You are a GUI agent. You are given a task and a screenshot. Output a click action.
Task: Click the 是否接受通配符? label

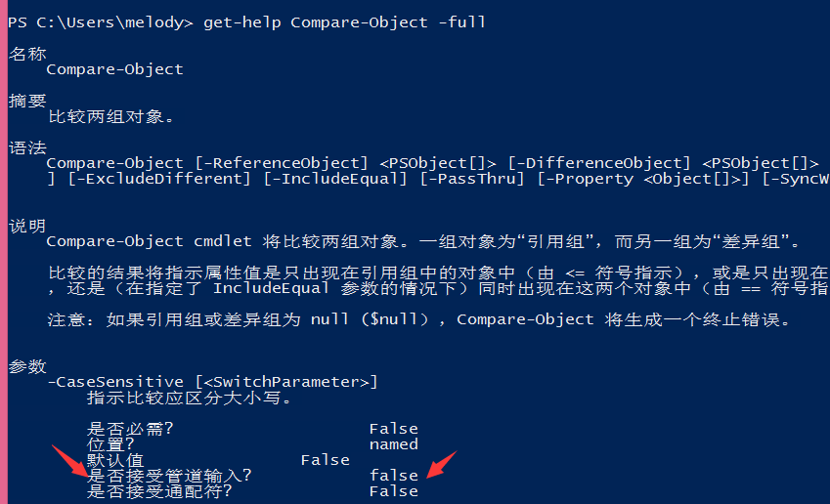coord(159,491)
